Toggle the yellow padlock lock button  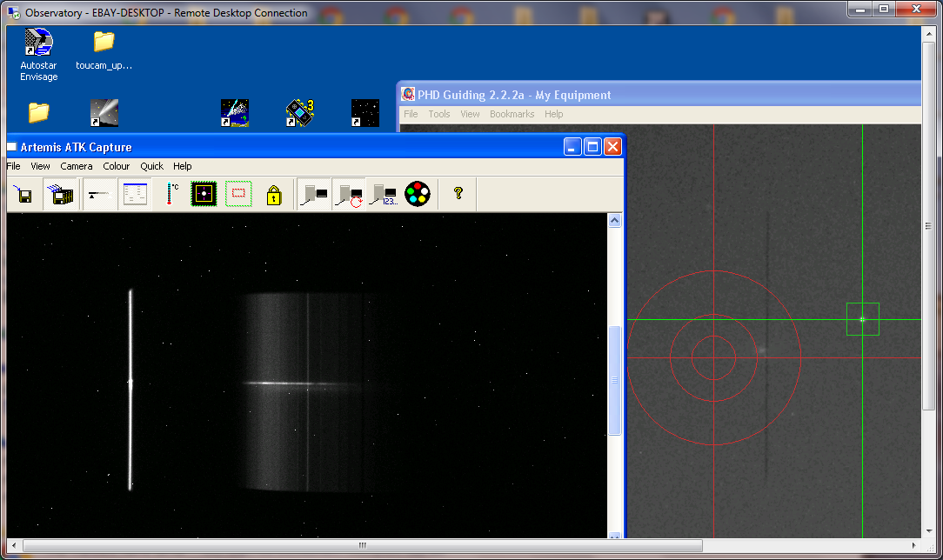click(274, 195)
